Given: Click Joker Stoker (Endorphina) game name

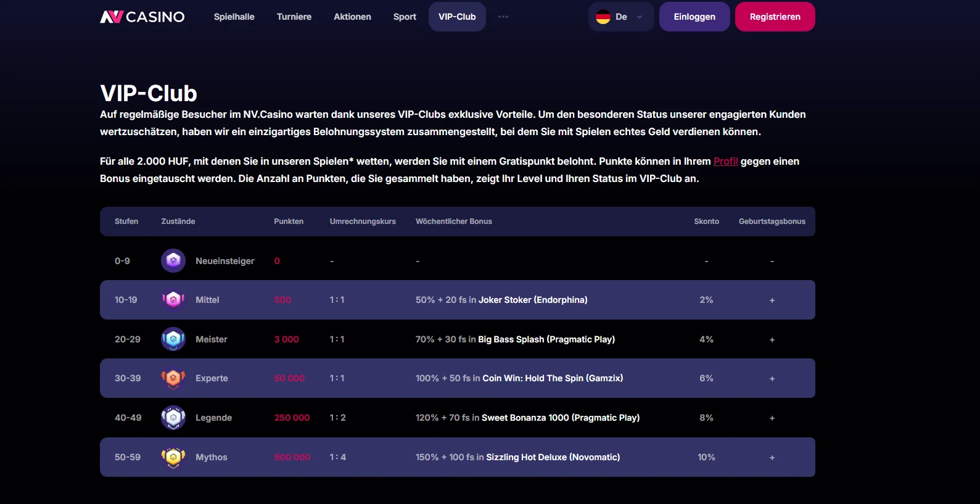Looking at the screenshot, I should pyautogui.click(x=533, y=300).
